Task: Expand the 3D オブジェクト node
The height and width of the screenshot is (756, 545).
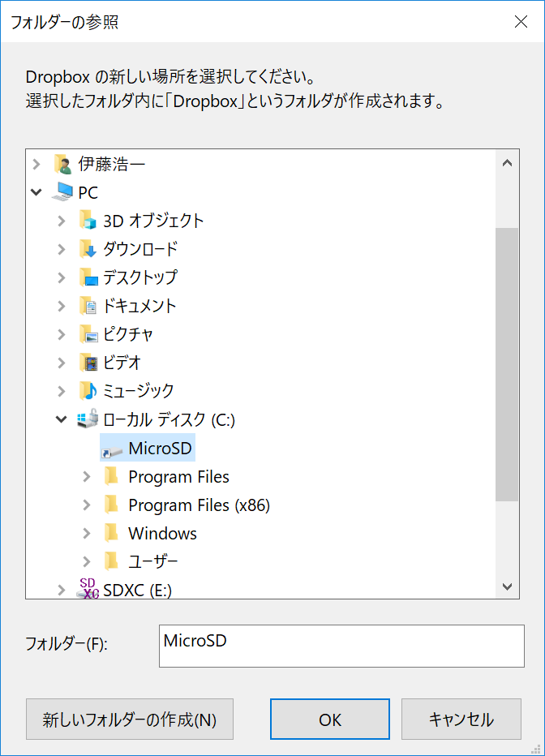Action: pos(61,221)
